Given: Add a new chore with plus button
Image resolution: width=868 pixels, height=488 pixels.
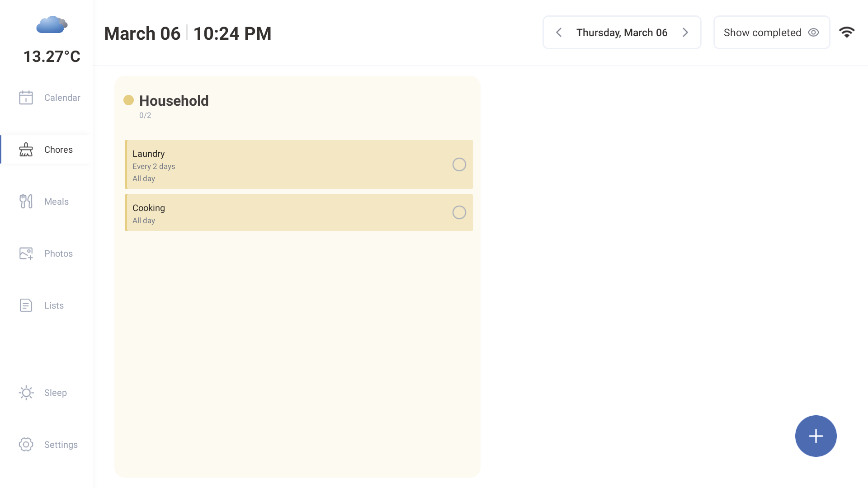Looking at the screenshot, I should click(x=816, y=436).
